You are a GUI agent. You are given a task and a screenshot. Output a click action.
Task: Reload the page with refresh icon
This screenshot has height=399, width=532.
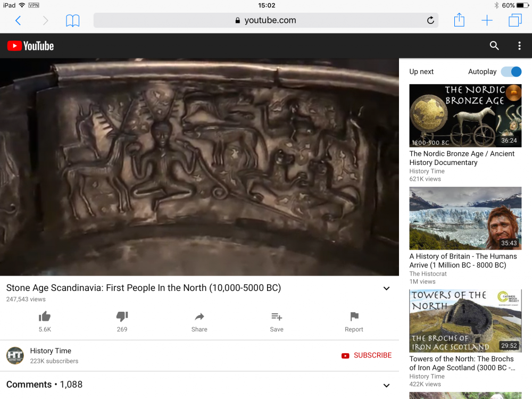(430, 20)
